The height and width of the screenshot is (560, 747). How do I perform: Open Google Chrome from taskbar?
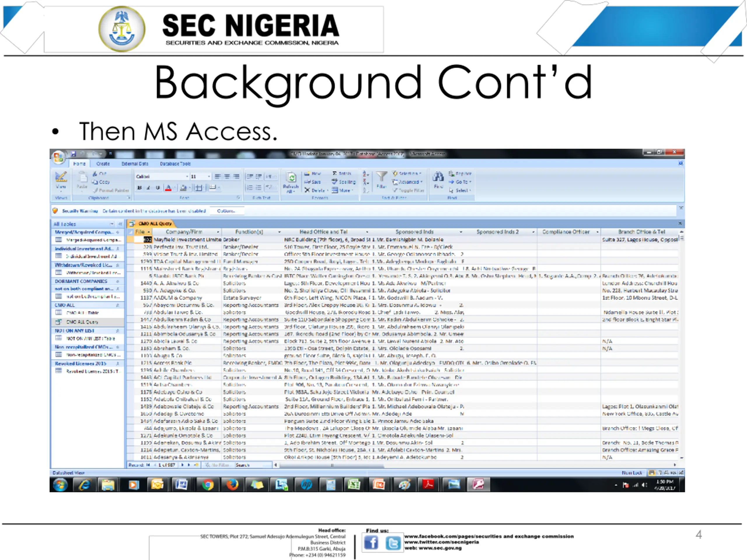tap(207, 485)
